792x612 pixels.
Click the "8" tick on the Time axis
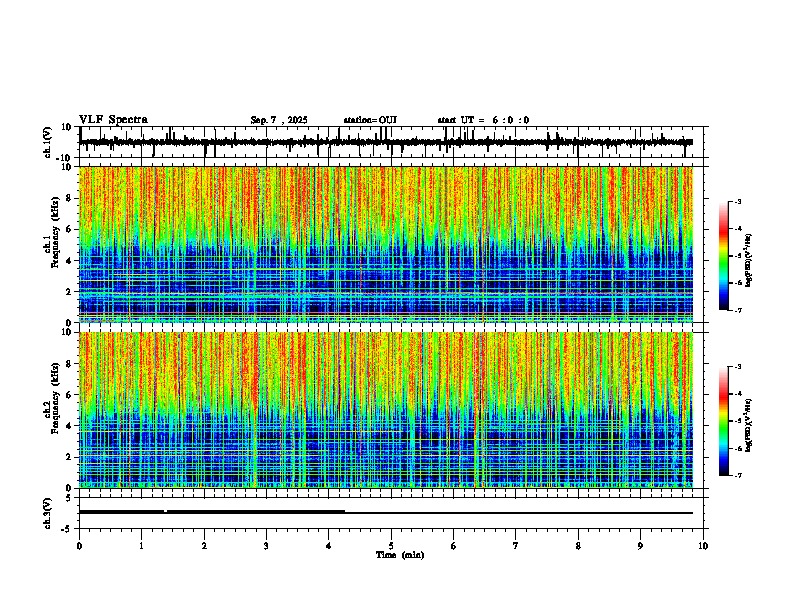578,546
